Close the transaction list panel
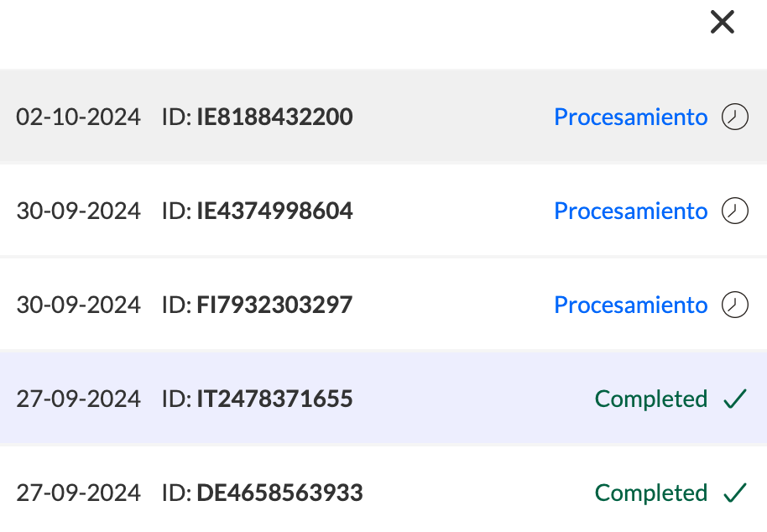 pos(722,22)
